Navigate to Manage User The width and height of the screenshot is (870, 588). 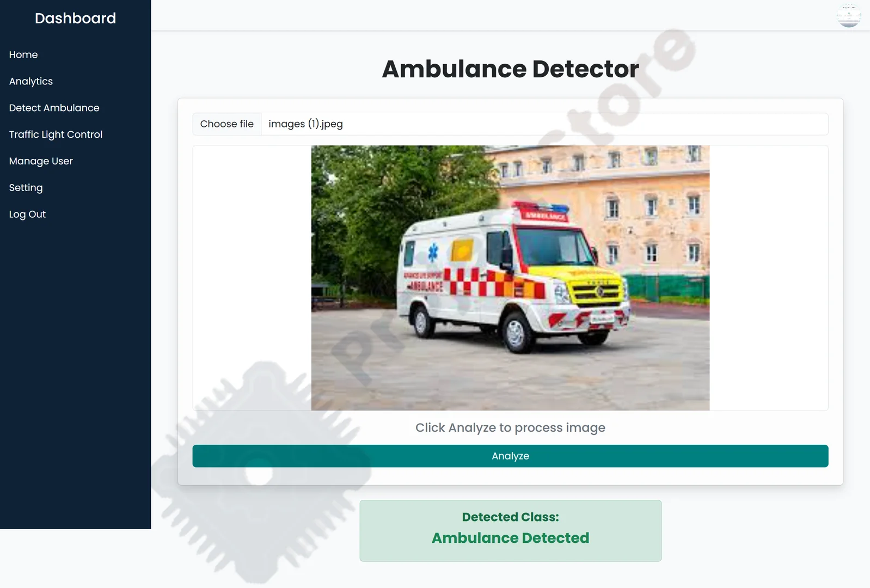click(41, 161)
